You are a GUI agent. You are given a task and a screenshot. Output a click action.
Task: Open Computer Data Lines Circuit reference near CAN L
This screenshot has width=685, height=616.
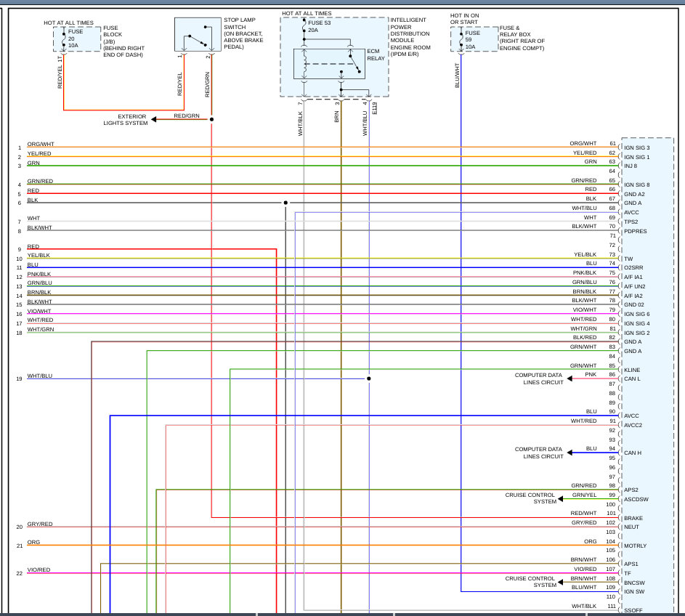pos(538,378)
